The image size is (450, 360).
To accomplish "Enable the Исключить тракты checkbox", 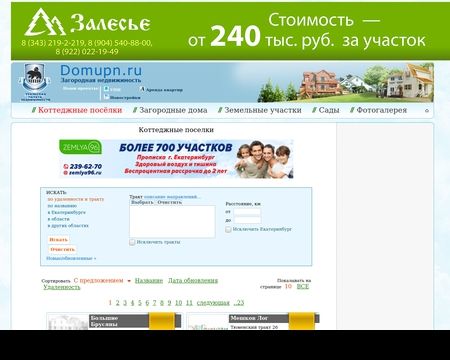I will point(132,242).
